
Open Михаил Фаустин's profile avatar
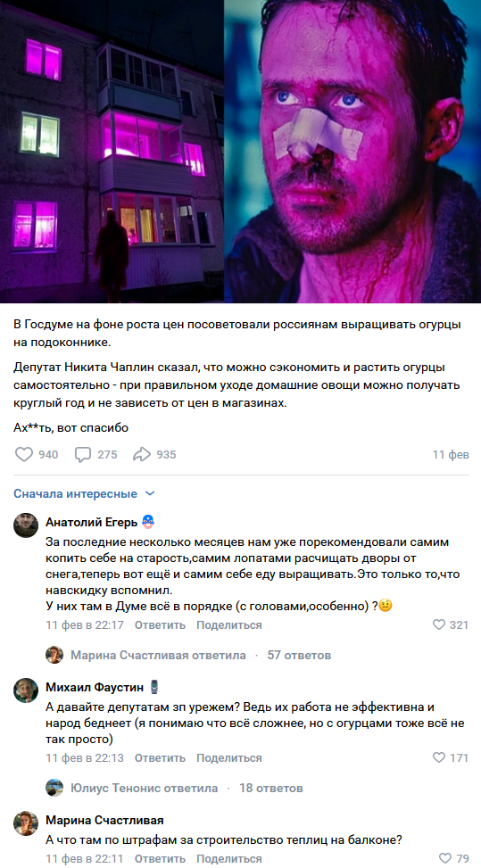click(26, 690)
